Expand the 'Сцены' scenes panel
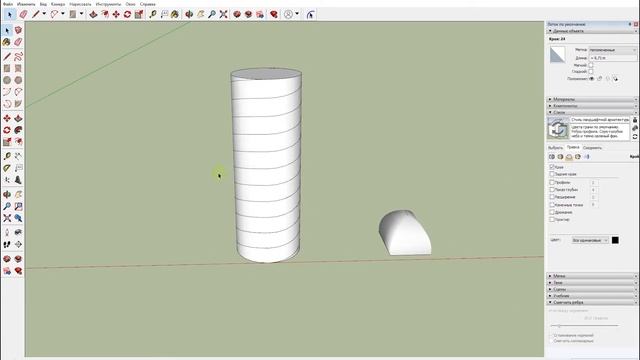 click(x=592, y=289)
